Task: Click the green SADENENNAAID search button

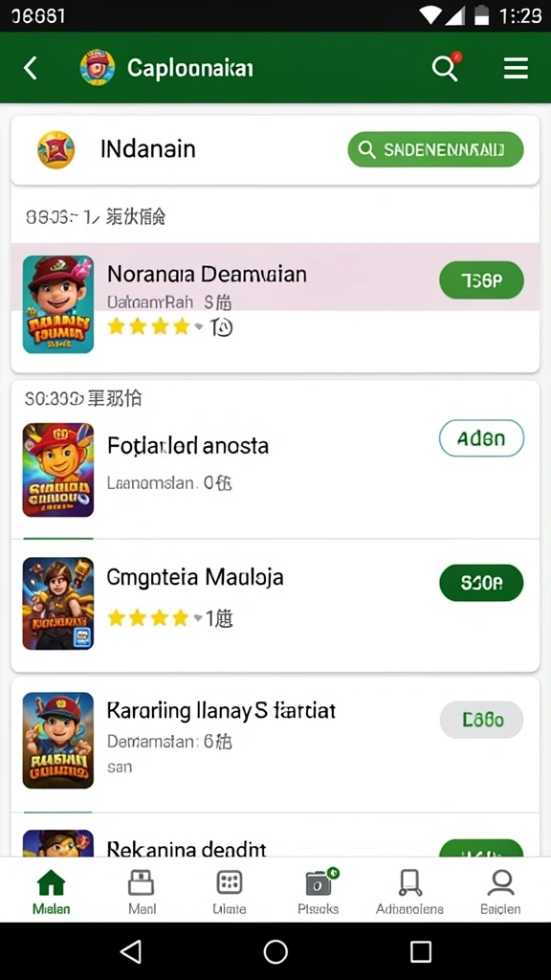Action: click(435, 149)
